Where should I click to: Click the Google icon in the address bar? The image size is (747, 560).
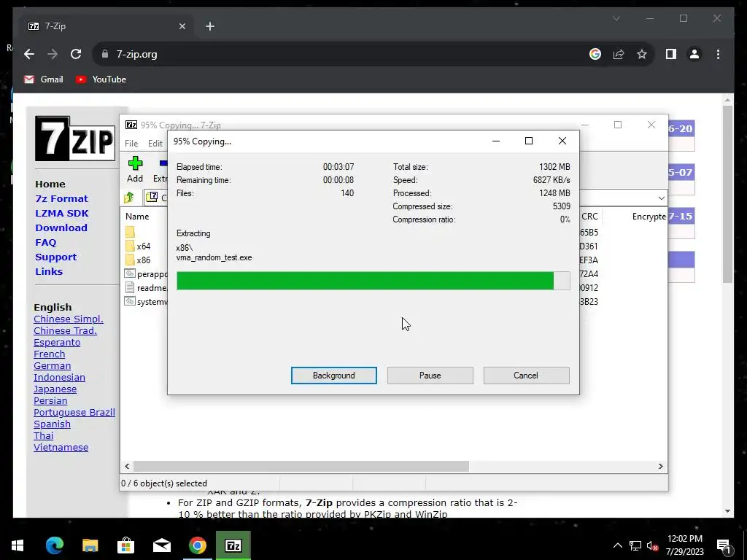pos(595,54)
